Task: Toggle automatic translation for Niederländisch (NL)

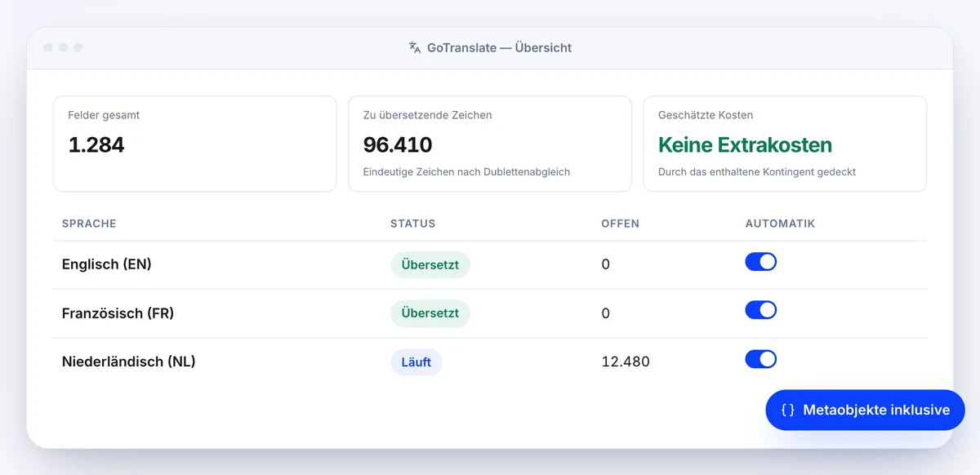Action: (760, 359)
